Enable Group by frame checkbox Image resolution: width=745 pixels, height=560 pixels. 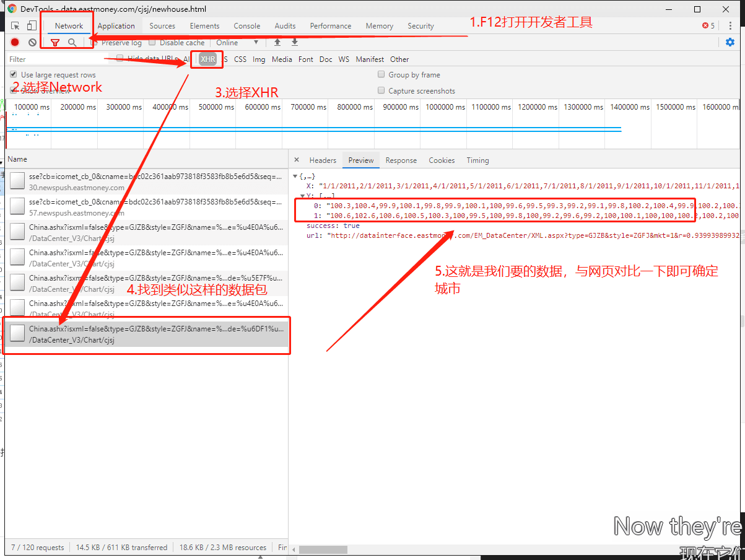point(381,75)
